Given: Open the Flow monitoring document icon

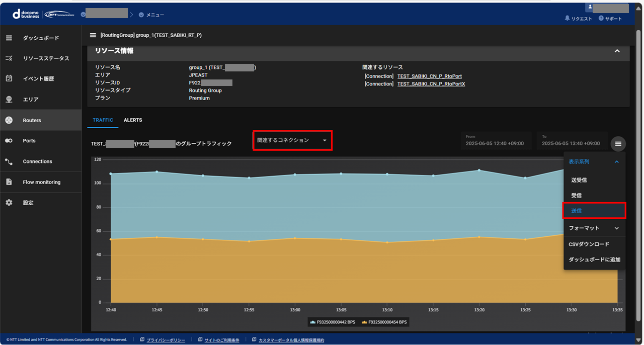Looking at the screenshot, I should tap(9, 182).
